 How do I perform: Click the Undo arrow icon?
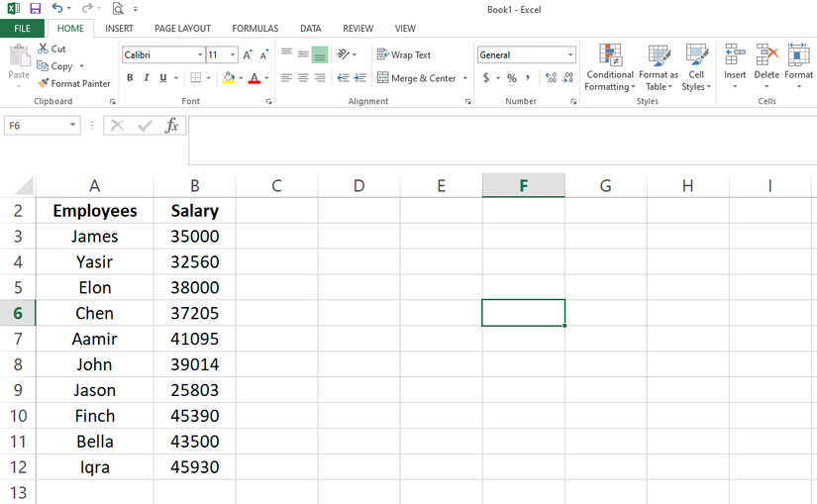[56, 8]
